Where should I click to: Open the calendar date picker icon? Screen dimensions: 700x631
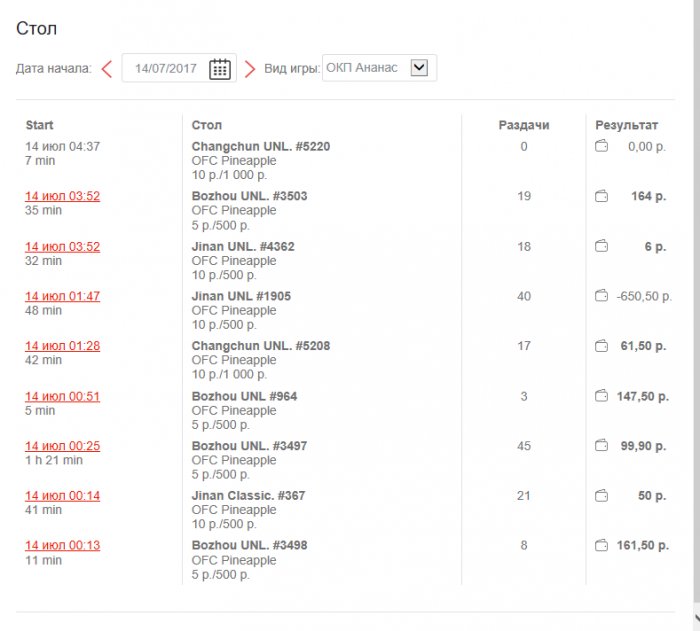[x=220, y=68]
